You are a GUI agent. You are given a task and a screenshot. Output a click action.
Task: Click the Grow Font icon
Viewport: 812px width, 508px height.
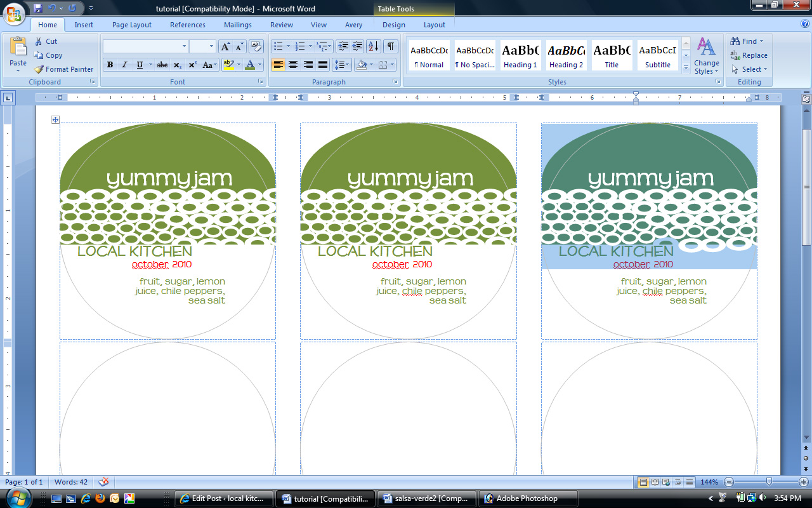pyautogui.click(x=225, y=46)
